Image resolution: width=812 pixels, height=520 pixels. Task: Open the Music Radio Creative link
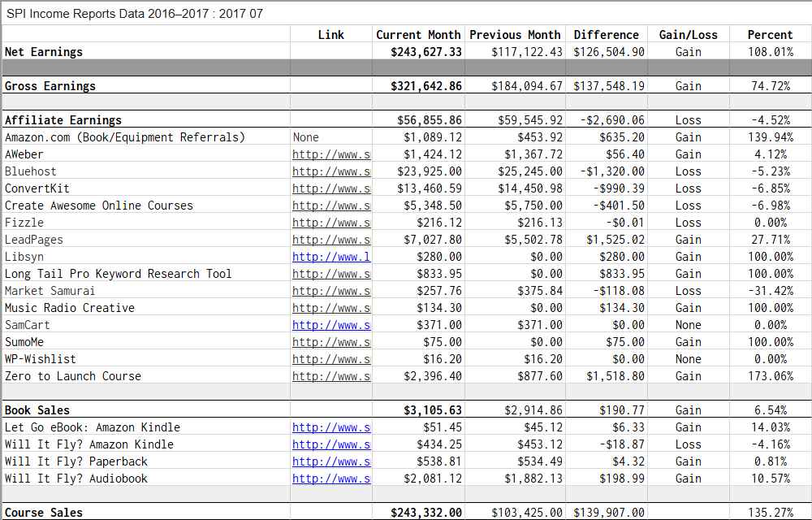pos(331,308)
